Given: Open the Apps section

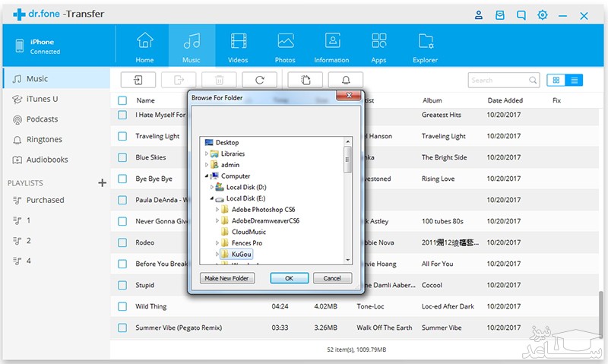Looking at the screenshot, I should 378,47.
